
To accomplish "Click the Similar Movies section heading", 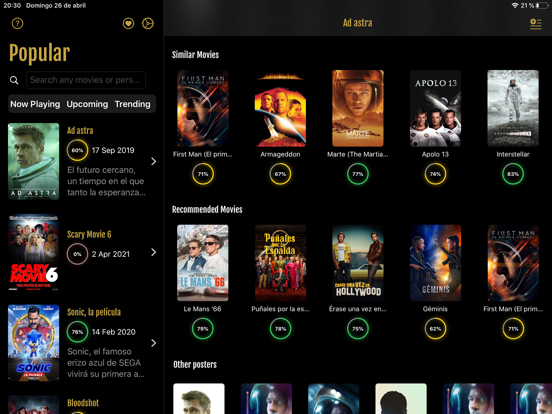I will pos(195,55).
